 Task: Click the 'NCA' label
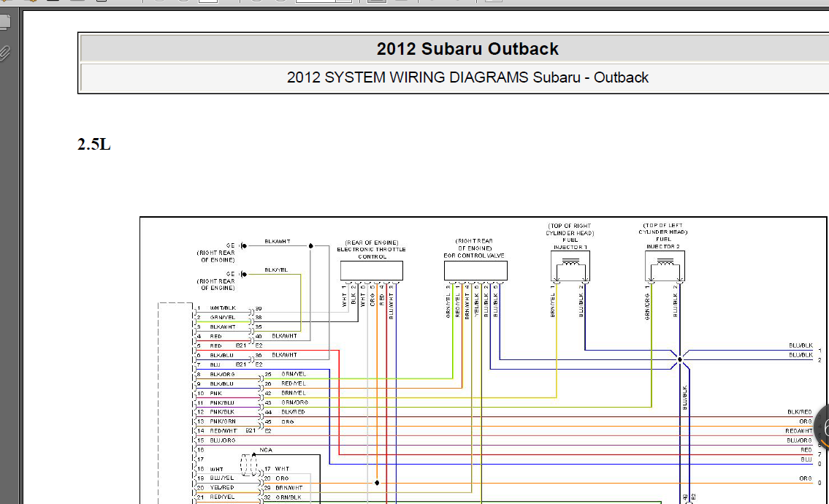point(266,450)
